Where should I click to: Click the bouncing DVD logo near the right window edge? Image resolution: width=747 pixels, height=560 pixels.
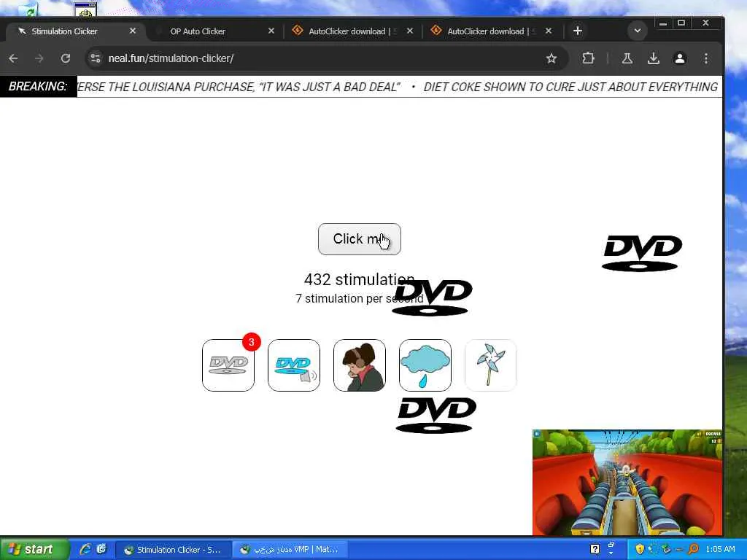(x=642, y=253)
